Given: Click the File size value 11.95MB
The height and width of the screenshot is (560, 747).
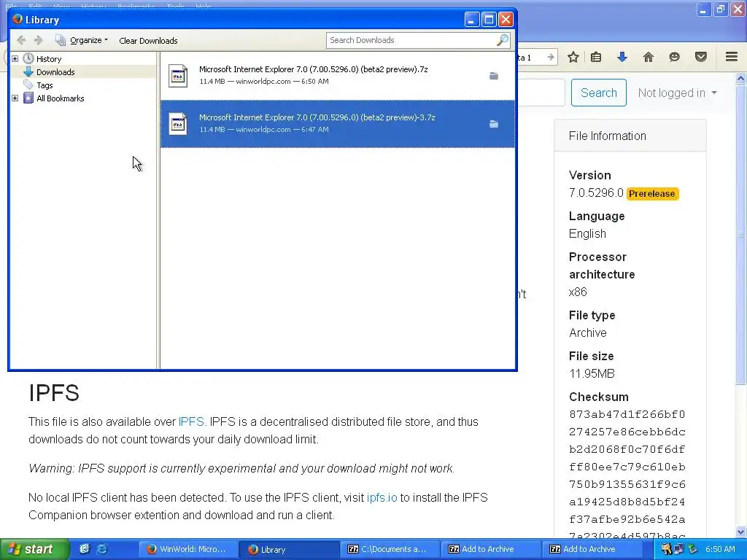Looking at the screenshot, I should (592, 373).
